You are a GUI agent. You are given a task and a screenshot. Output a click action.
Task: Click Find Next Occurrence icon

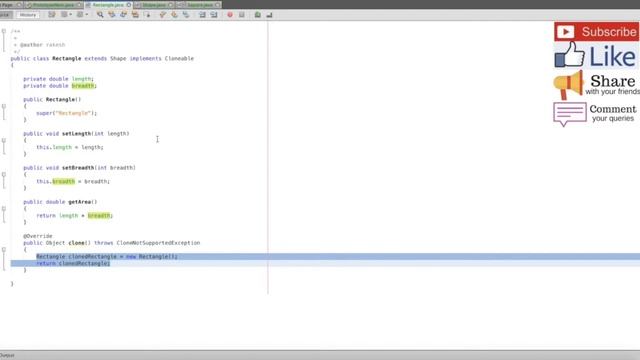click(123, 15)
